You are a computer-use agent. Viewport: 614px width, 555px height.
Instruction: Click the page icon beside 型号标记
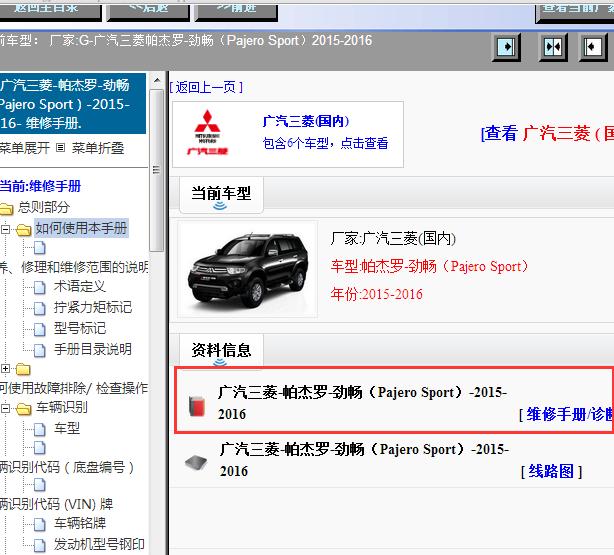tap(40, 329)
